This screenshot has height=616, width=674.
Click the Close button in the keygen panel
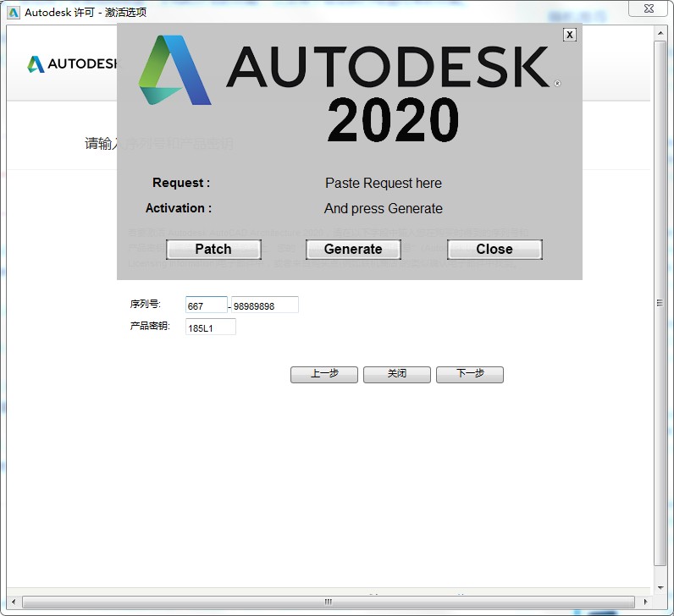[494, 250]
